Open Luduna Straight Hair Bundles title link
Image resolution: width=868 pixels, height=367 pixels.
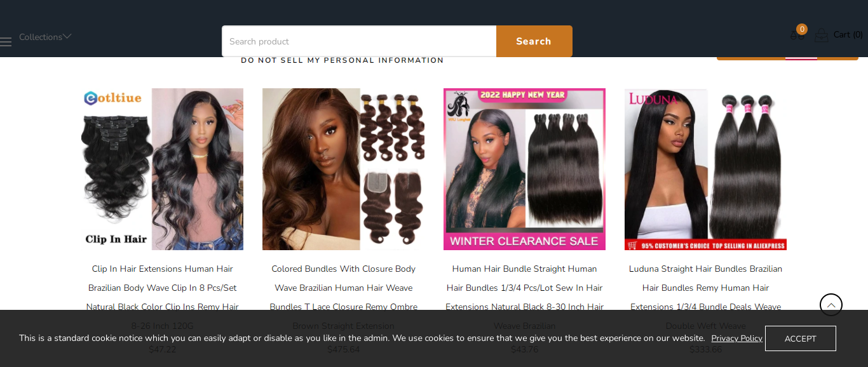pyautogui.click(x=705, y=297)
